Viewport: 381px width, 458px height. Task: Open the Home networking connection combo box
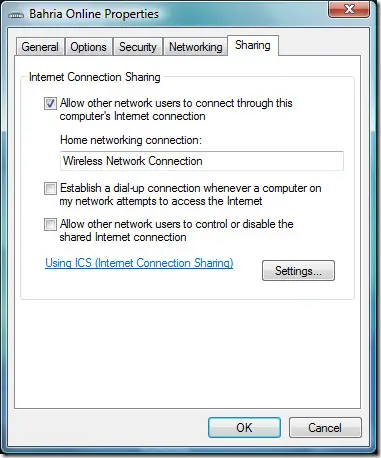[x=202, y=161]
